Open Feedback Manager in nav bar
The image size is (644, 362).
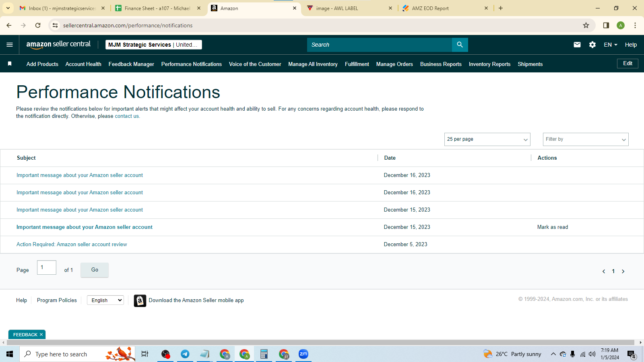click(131, 64)
